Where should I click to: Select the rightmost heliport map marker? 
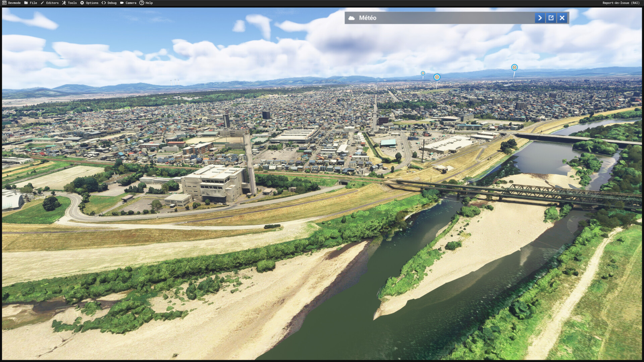point(514,67)
